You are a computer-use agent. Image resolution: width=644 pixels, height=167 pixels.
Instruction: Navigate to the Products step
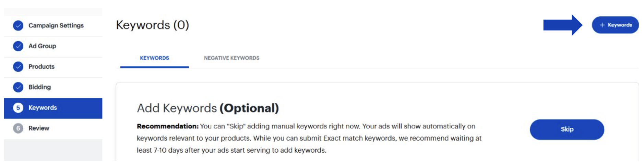tap(41, 67)
